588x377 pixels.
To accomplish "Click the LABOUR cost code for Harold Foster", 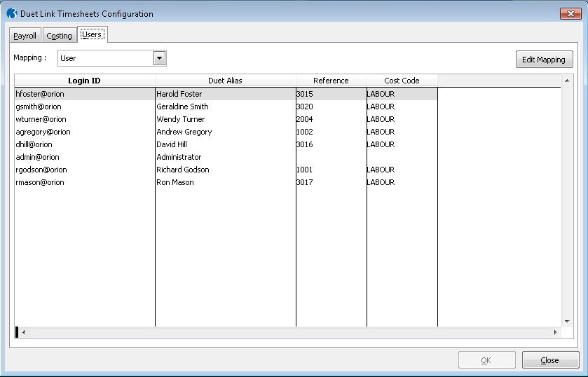I will pyautogui.click(x=381, y=94).
